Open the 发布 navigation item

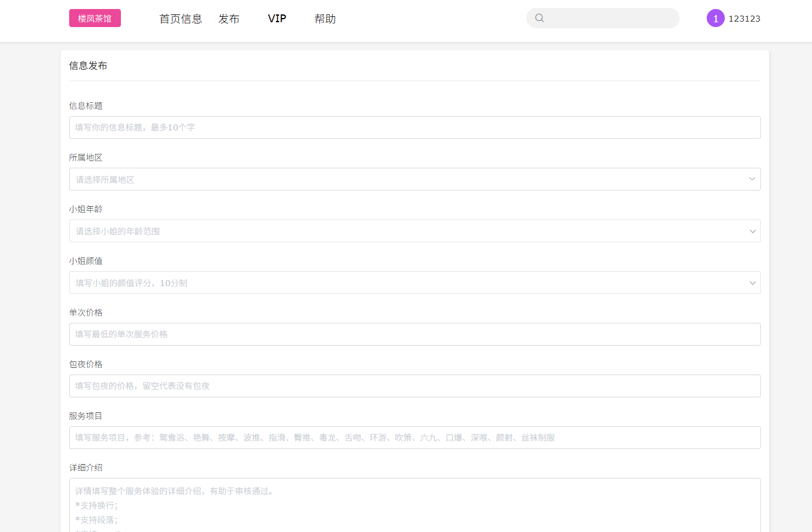coord(229,19)
